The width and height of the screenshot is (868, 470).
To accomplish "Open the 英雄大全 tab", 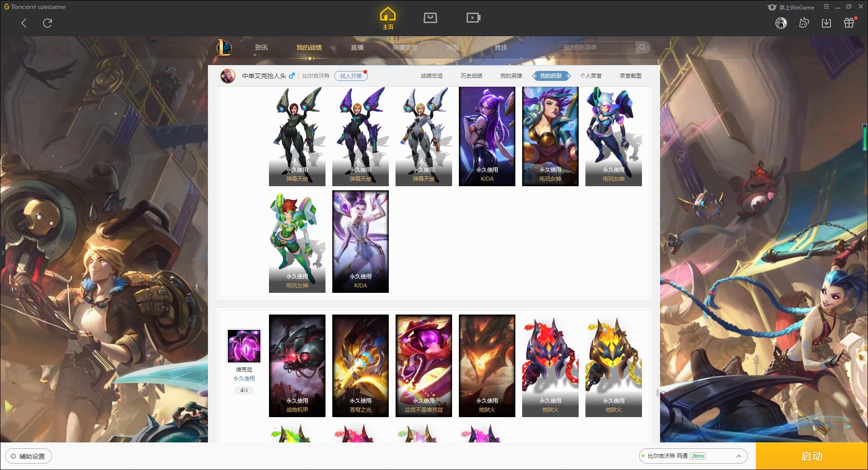I will pyautogui.click(x=405, y=47).
